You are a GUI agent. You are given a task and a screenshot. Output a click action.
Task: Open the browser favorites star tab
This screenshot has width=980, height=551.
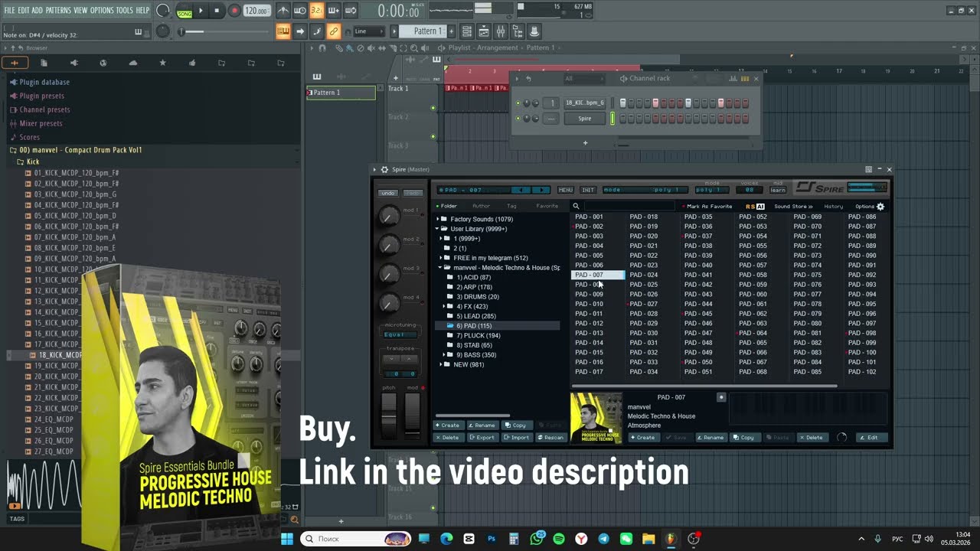pos(162,63)
